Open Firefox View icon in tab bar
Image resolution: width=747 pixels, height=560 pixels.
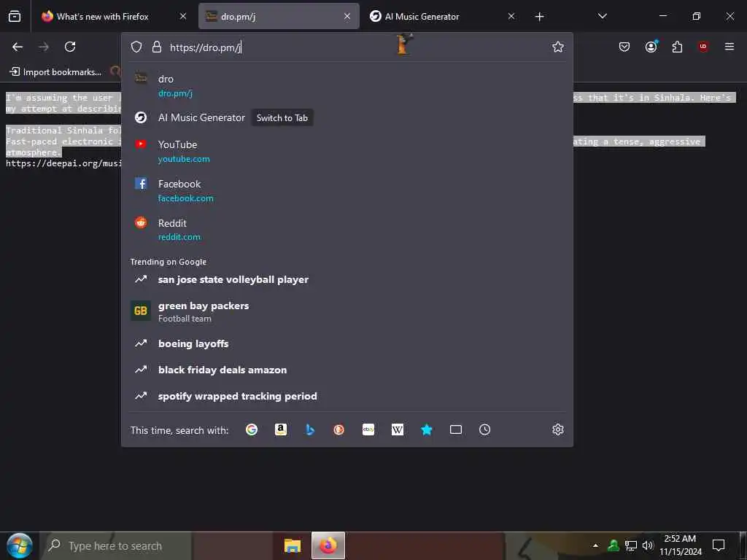[x=15, y=17]
